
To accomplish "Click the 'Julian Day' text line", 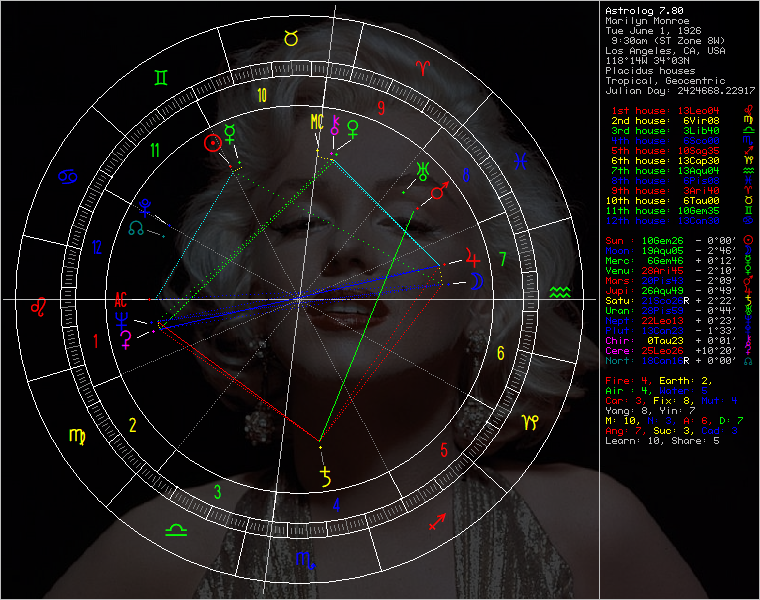I will coord(679,90).
